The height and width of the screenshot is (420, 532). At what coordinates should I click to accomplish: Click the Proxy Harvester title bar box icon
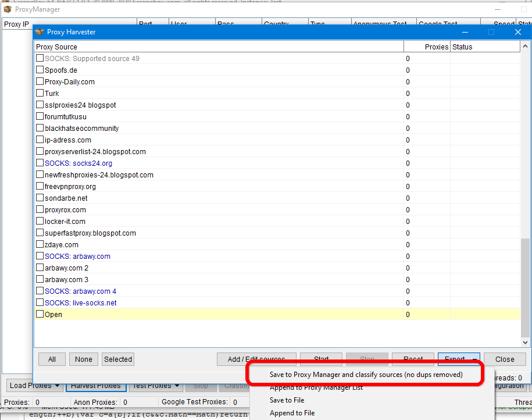(x=40, y=32)
